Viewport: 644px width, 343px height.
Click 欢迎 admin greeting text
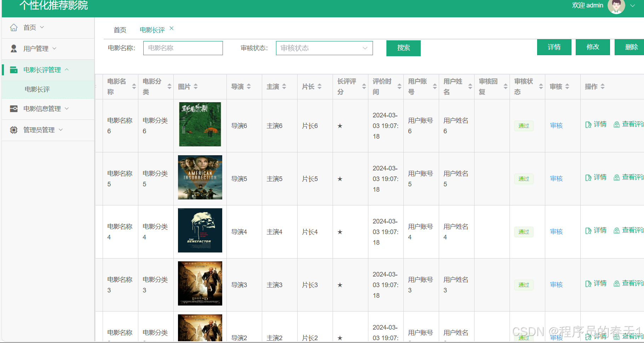click(587, 5)
